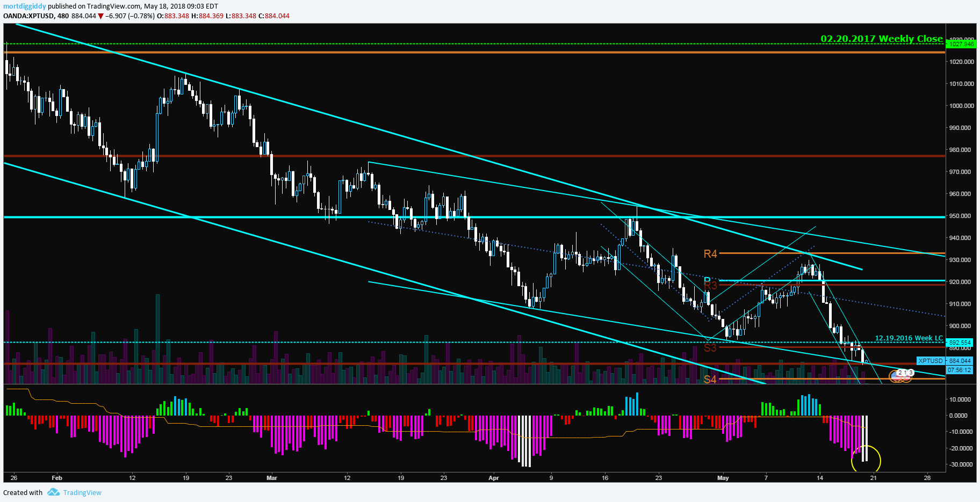
Task: Click the 07:56:12 bar countdown tag
Action: [x=960, y=370]
